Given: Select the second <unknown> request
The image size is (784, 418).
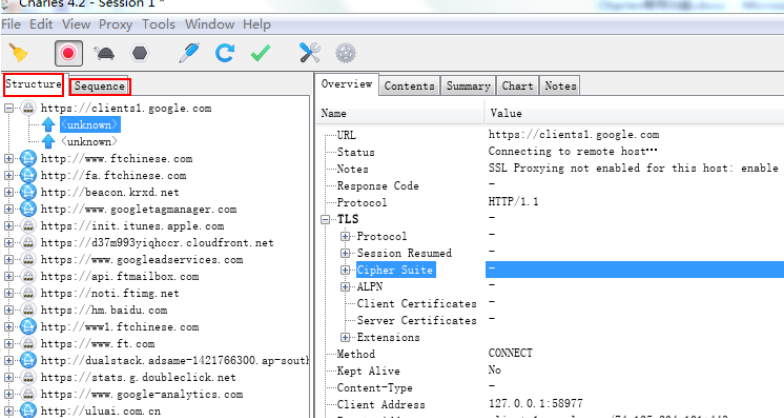Looking at the screenshot, I should [90, 142].
